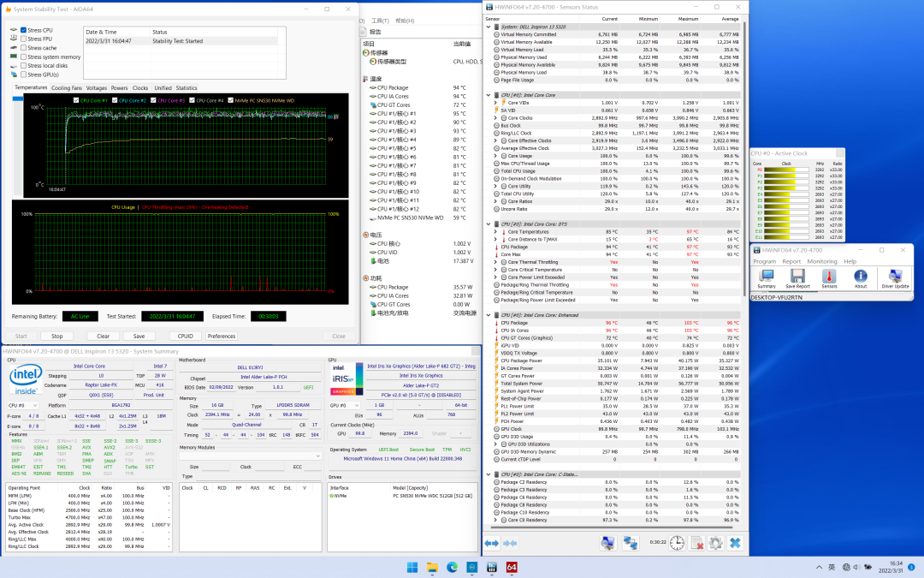Click the clock reset icon in sensors footer
The width and height of the screenshot is (924, 578).
tap(677, 543)
